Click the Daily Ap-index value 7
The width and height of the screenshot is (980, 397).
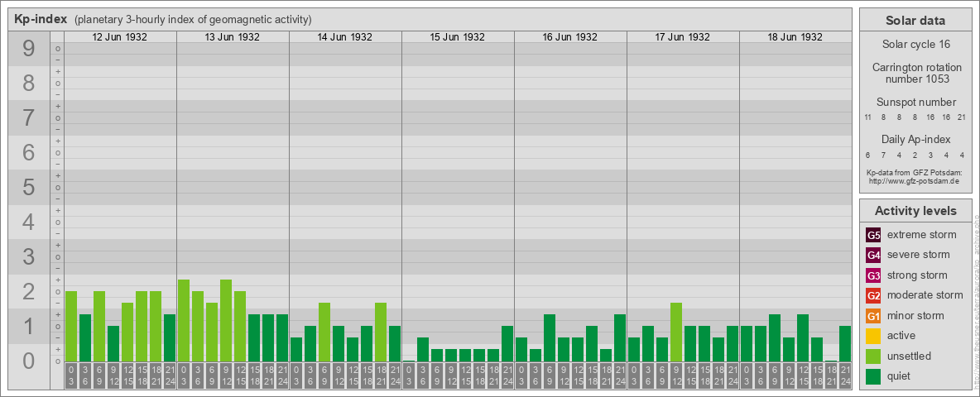(884, 155)
